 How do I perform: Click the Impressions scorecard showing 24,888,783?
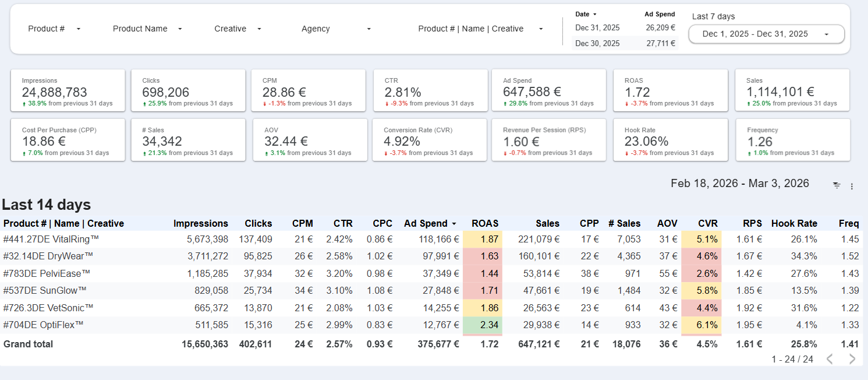click(68, 90)
